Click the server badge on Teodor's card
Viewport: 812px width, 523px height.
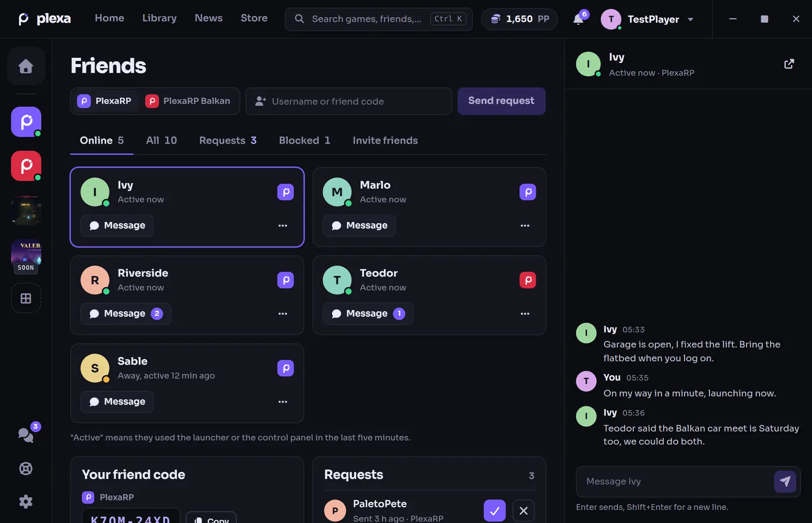(528, 280)
